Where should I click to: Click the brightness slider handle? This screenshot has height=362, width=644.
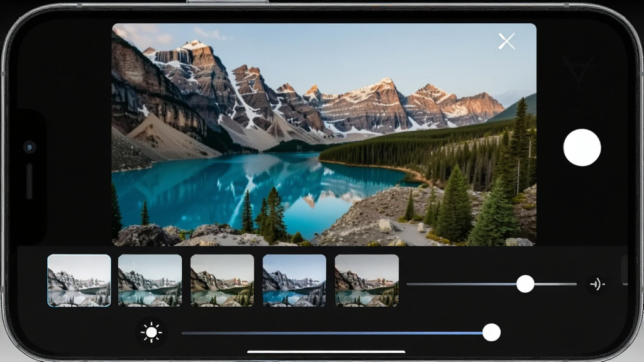[x=491, y=332]
